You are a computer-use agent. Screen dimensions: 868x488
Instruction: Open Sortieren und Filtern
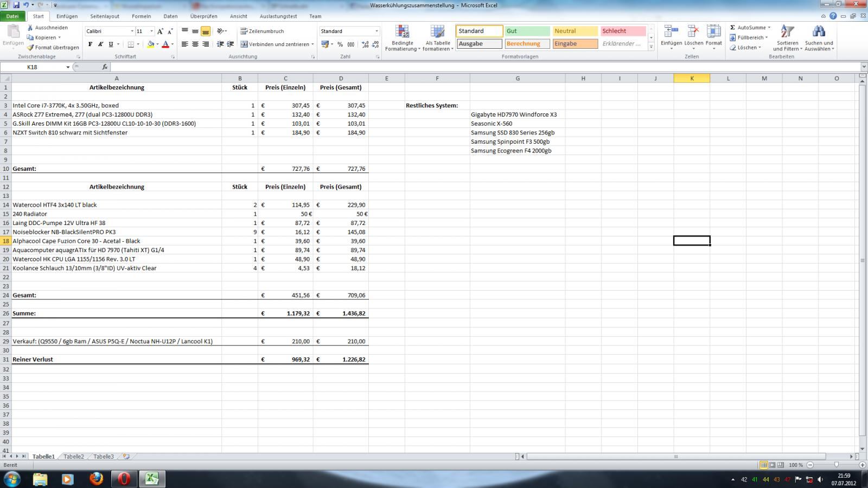click(787, 38)
